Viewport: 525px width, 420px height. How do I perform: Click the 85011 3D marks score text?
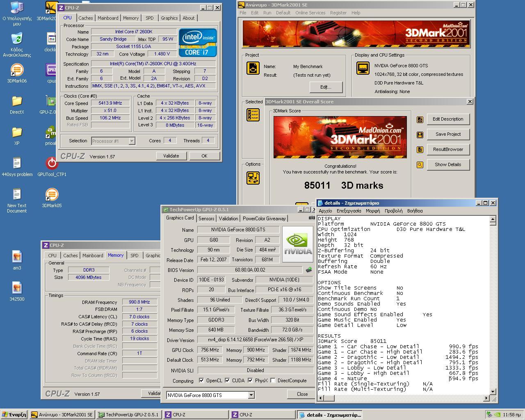pyautogui.click(x=344, y=185)
